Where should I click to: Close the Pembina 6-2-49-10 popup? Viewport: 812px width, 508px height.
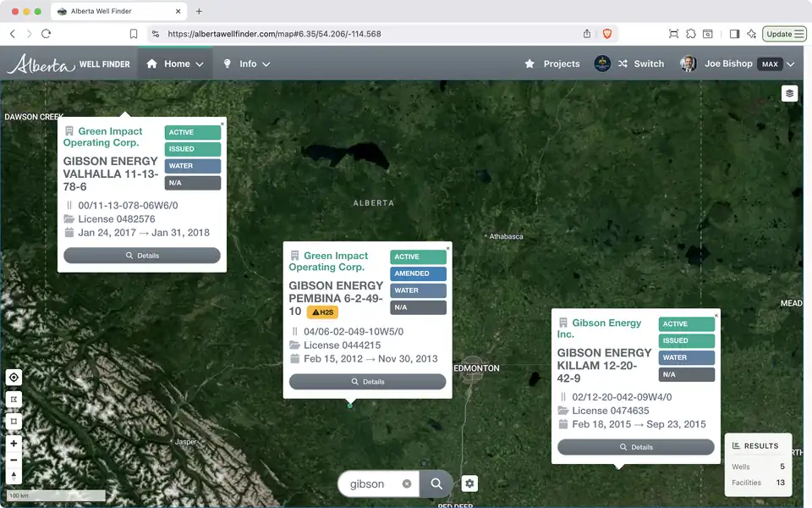448,248
